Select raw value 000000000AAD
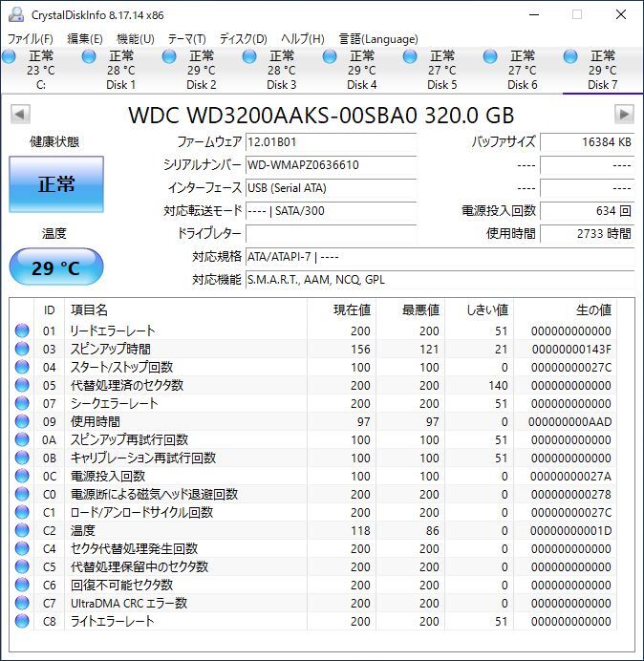 pyautogui.click(x=569, y=421)
